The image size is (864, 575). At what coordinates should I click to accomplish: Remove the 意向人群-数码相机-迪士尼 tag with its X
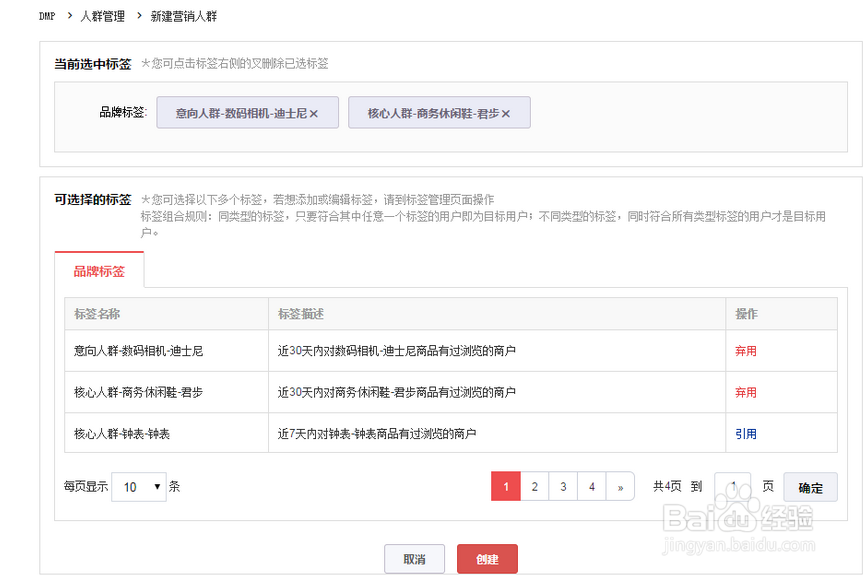pos(314,113)
